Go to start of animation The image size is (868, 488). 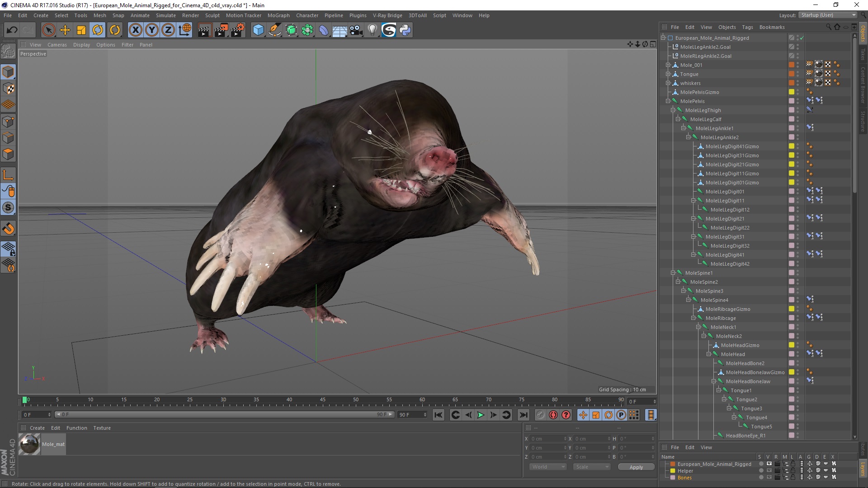(439, 415)
